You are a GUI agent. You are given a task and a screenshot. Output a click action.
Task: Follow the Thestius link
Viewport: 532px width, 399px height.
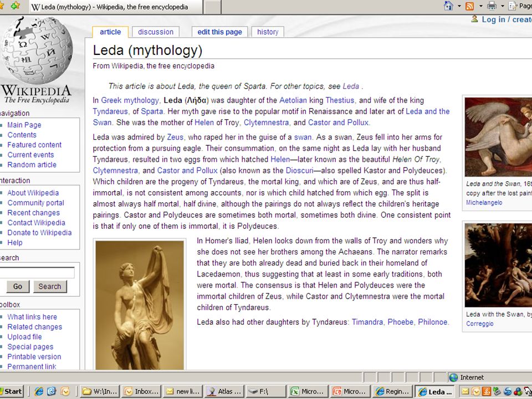(x=340, y=100)
